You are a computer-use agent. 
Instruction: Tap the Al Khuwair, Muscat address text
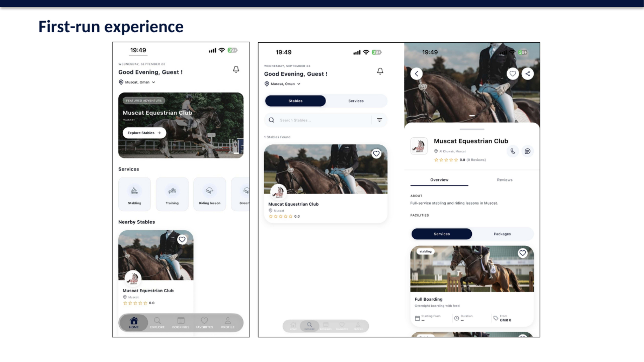pos(452,151)
